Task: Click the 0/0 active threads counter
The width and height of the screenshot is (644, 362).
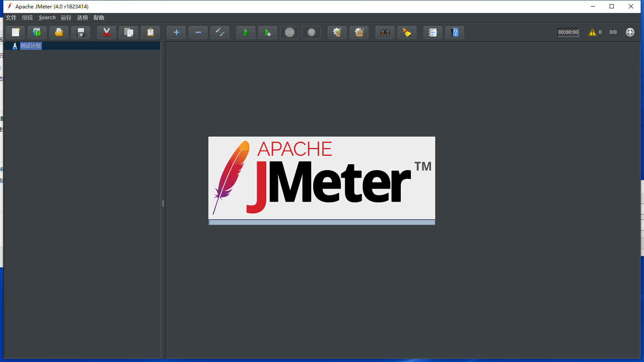Action: 613,32
